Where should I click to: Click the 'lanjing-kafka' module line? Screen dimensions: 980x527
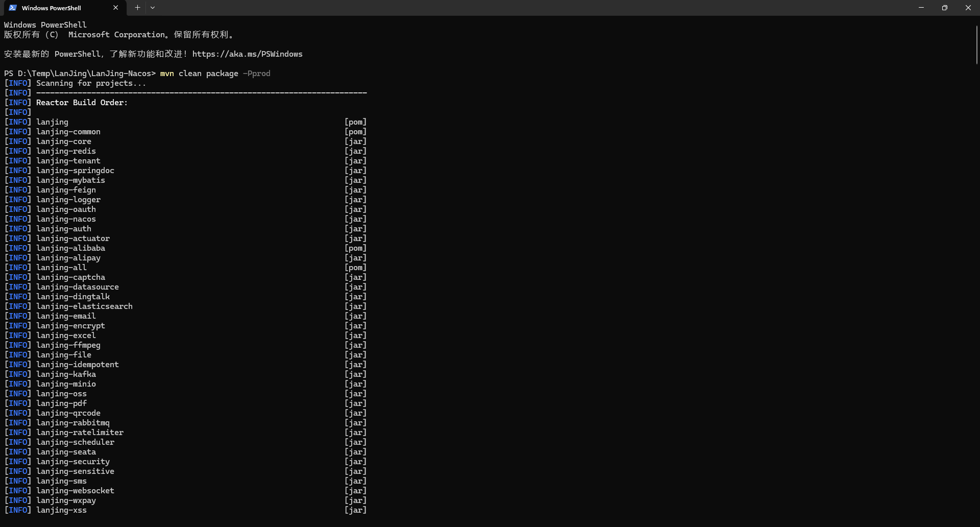pos(66,374)
